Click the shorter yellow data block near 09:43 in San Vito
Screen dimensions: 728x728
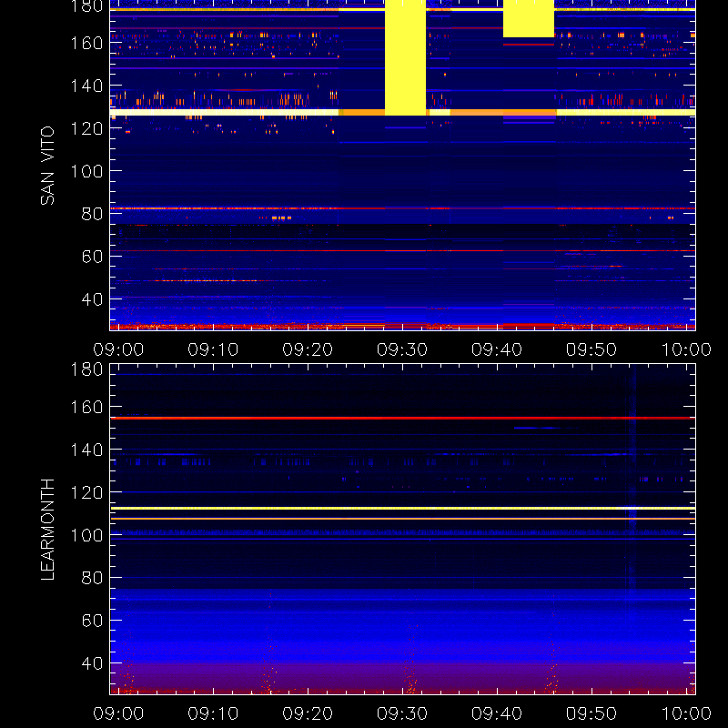(529, 18)
